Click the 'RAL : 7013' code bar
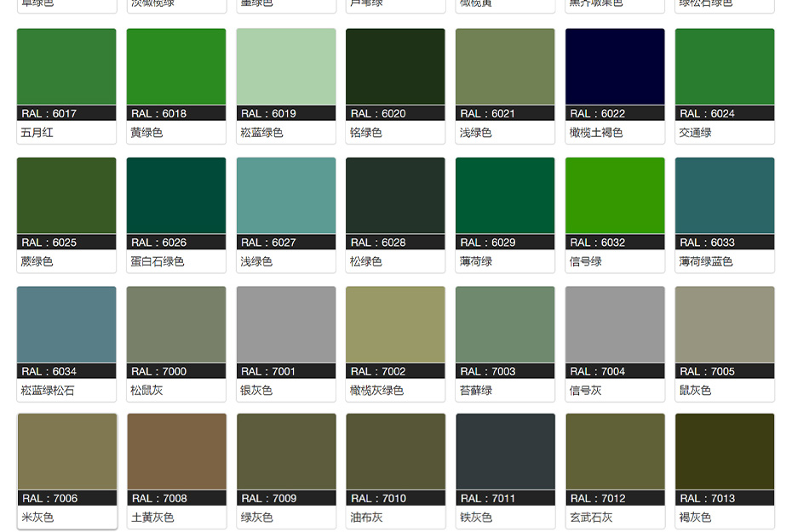 click(x=725, y=498)
